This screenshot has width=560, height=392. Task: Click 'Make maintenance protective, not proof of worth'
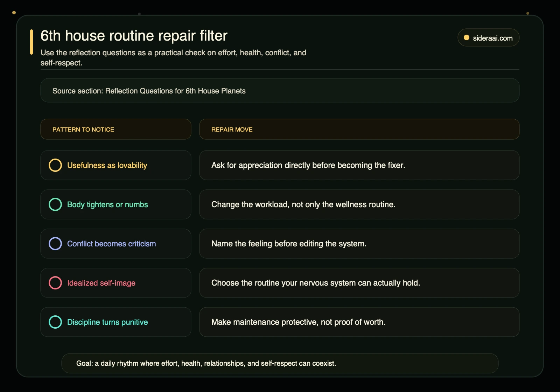point(298,322)
